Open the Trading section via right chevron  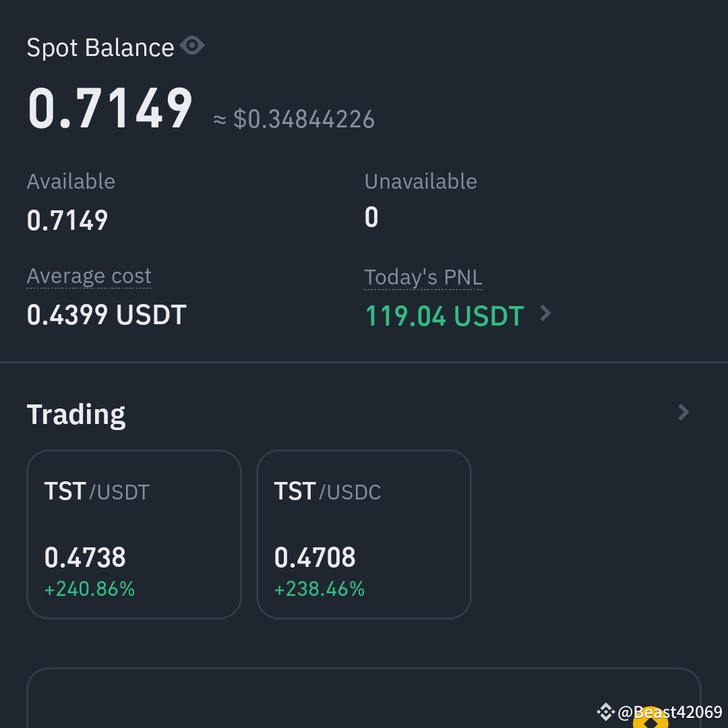pyautogui.click(x=683, y=412)
